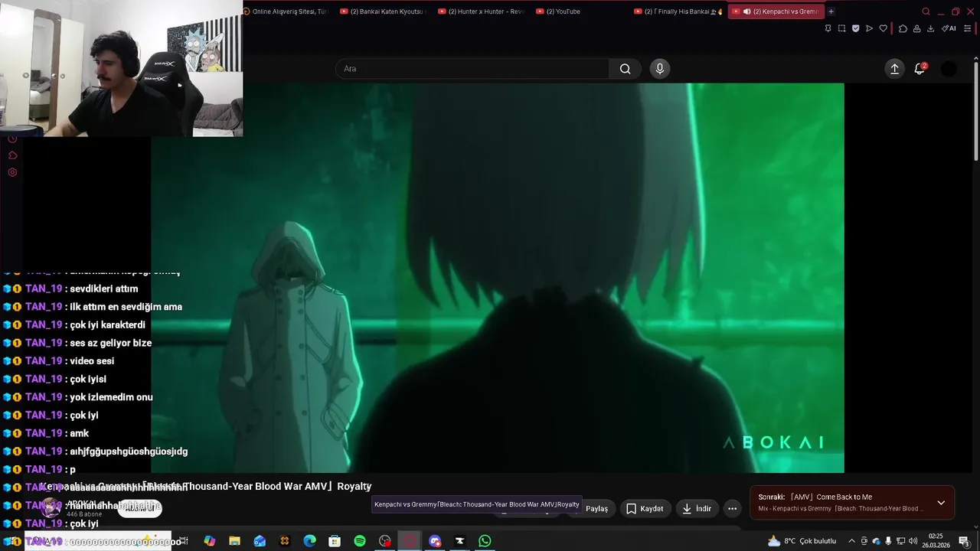Click chat message 'ses az geliyor bize'
Image resolution: width=980 pixels, height=551 pixels.
tap(110, 343)
